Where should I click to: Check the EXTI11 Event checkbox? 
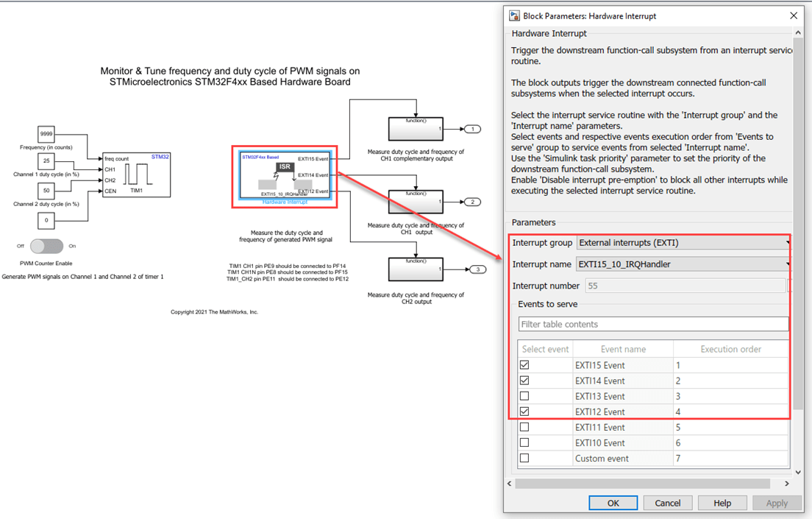click(x=524, y=427)
